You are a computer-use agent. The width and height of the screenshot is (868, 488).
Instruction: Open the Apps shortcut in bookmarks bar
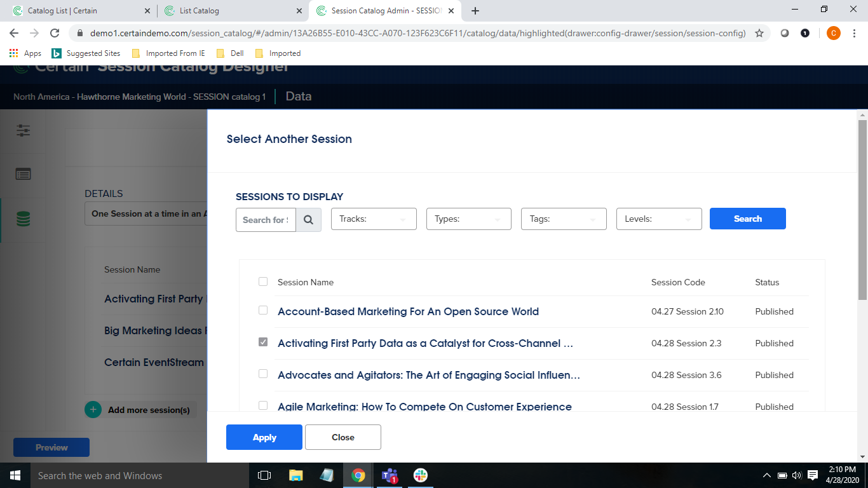(25, 53)
